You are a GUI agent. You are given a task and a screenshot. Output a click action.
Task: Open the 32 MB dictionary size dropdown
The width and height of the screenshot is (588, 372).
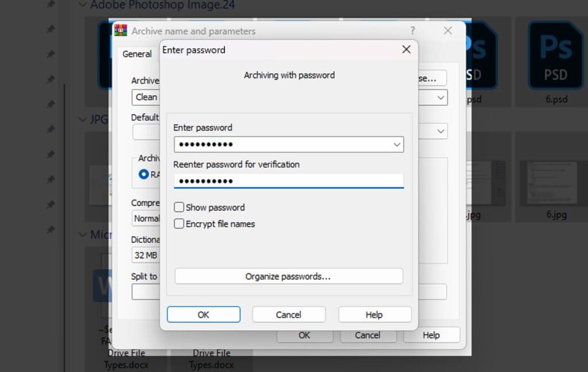click(x=146, y=255)
